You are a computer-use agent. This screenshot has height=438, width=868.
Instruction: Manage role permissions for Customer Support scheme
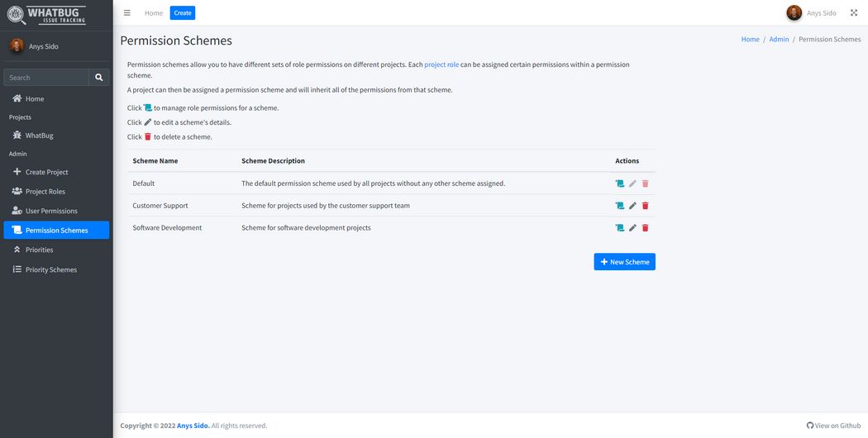coord(619,206)
